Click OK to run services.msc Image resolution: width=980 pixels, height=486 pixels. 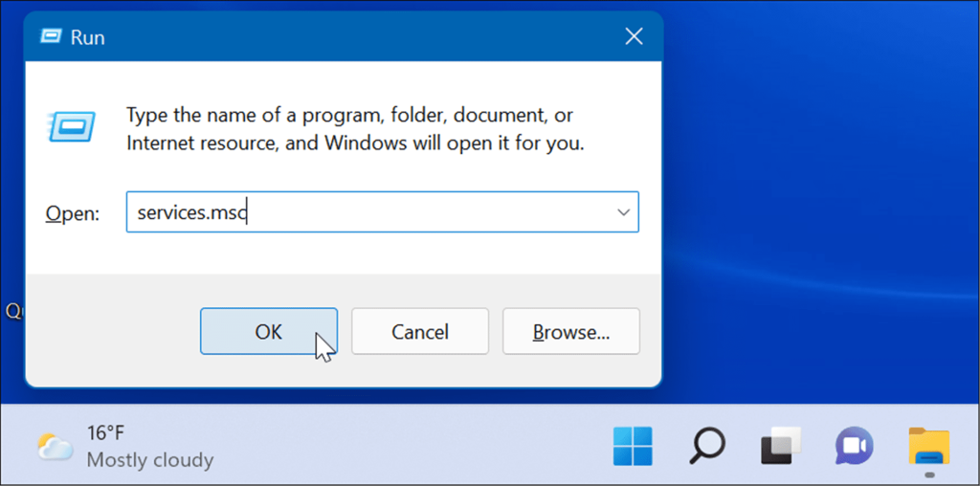pos(269,331)
